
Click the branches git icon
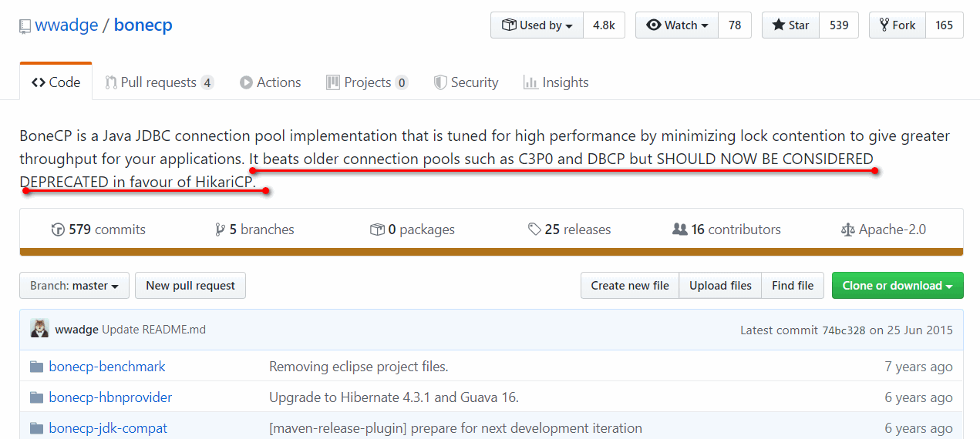(x=221, y=230)
